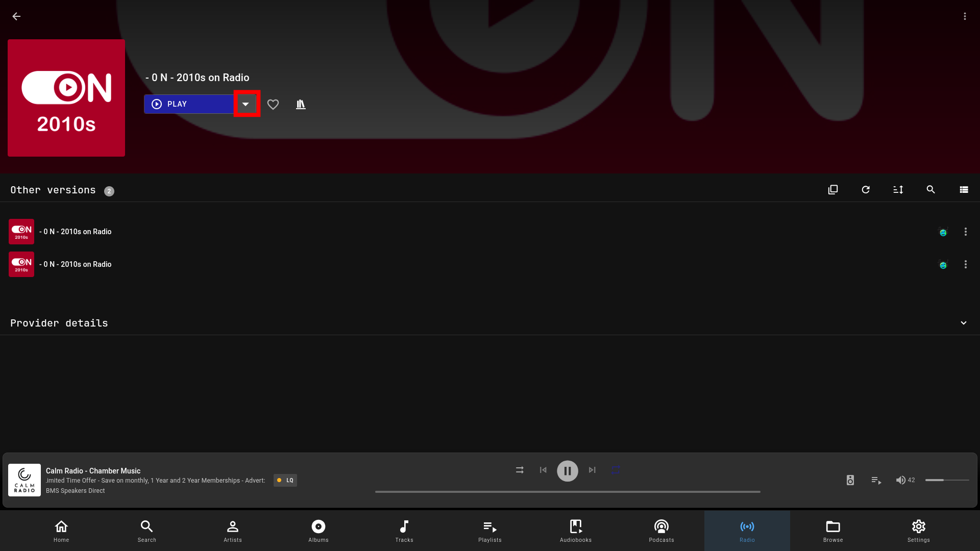Open the Playlists tab
This screenshot has height=551, width=980.
pos(490,531)
